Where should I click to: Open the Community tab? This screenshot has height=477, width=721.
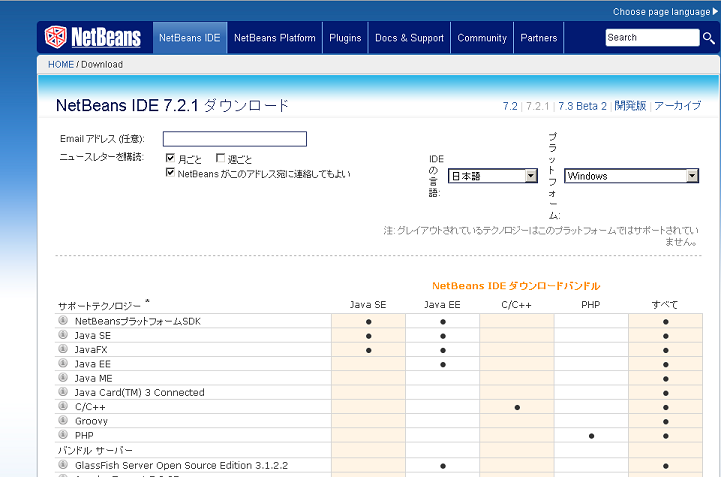[482, 38]
